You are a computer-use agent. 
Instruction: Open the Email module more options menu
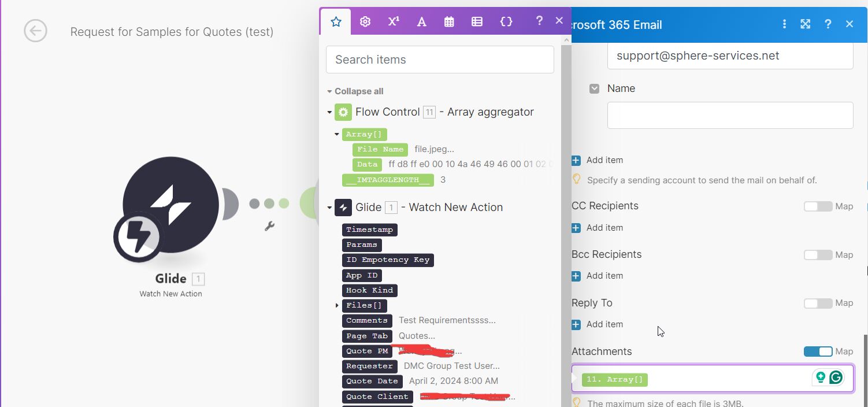(x=784, y=24)
